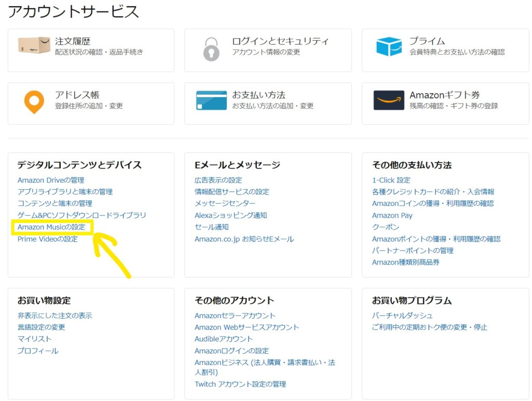
Task: Click アカウント情報の変更 subtitle text
Action: point(266,52)
